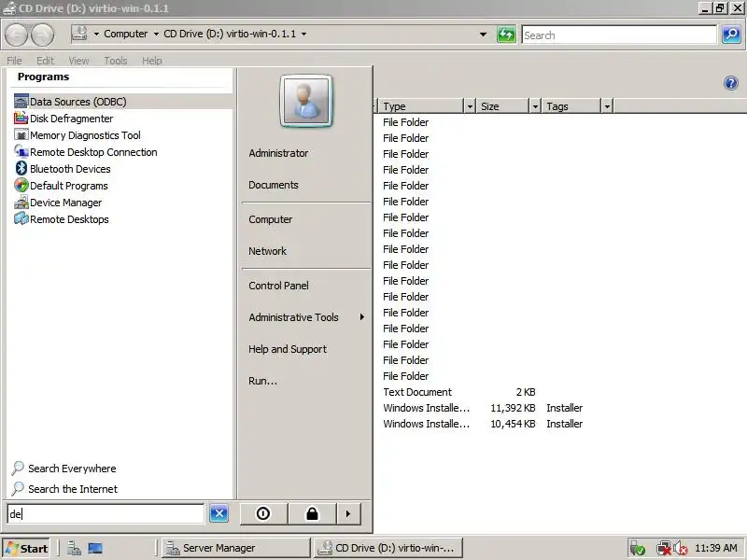Open Help and Support
This screenshot has width=747, height=560.
click(x=288, y=349)
